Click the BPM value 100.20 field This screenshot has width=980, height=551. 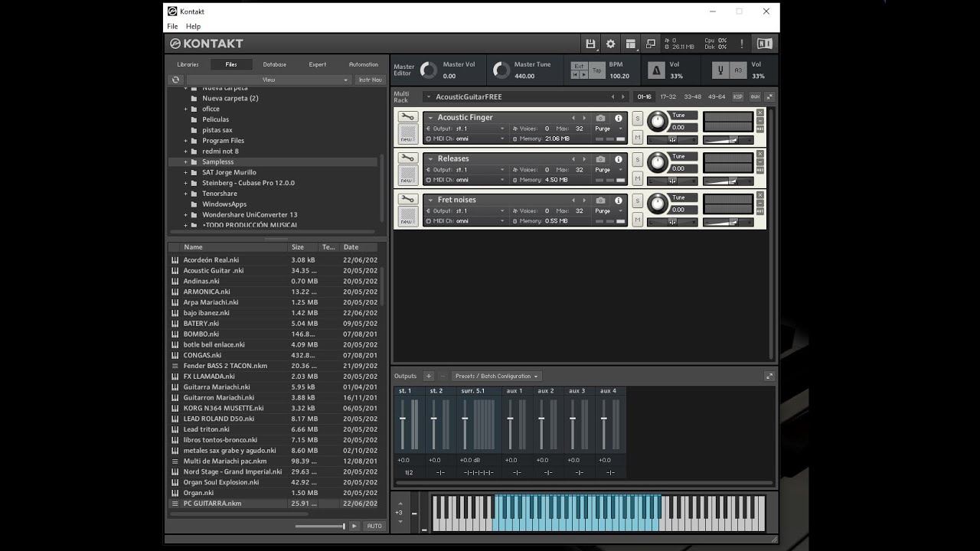pos(619,76)
